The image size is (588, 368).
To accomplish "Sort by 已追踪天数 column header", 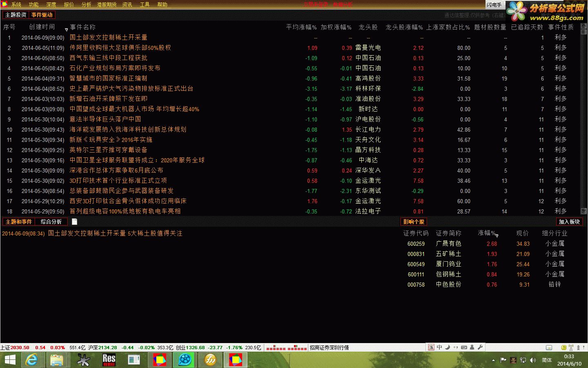I will pos(527,27).
